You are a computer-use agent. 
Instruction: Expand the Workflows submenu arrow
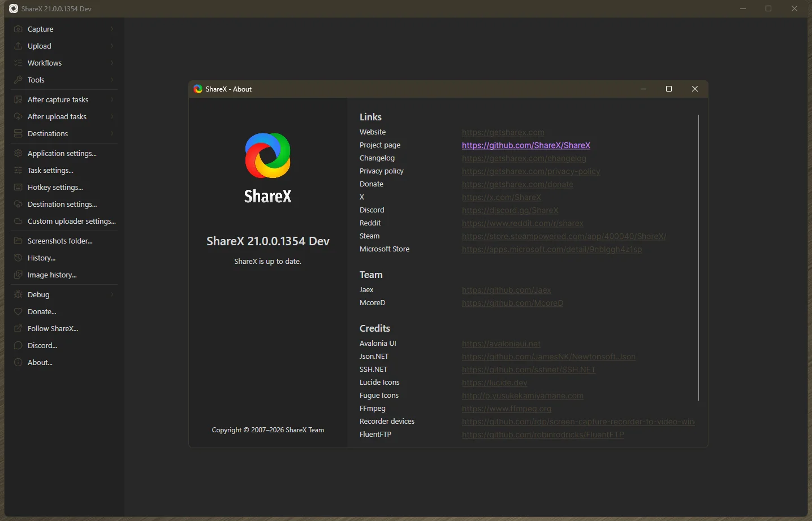(x=112, y=63)
